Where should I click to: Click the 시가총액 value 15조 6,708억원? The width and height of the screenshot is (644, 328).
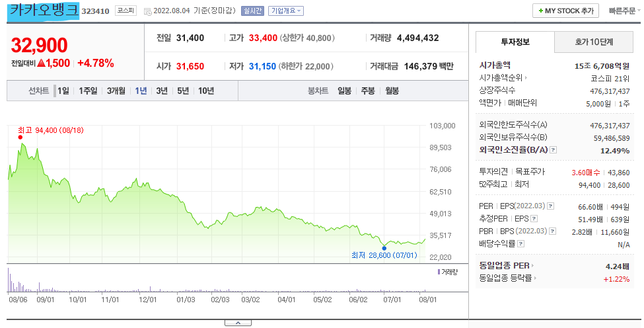coord(602,65)
